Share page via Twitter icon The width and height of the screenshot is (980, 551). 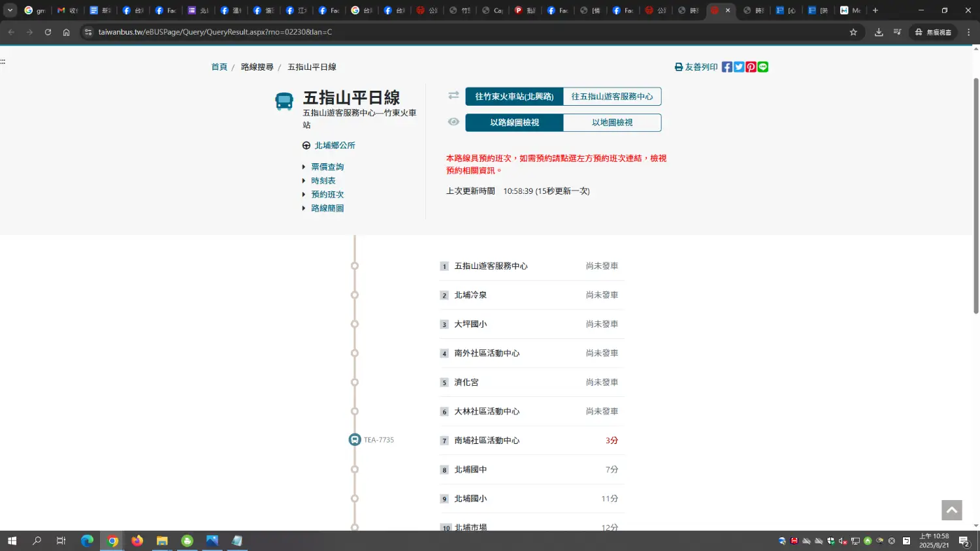point(739,67)
